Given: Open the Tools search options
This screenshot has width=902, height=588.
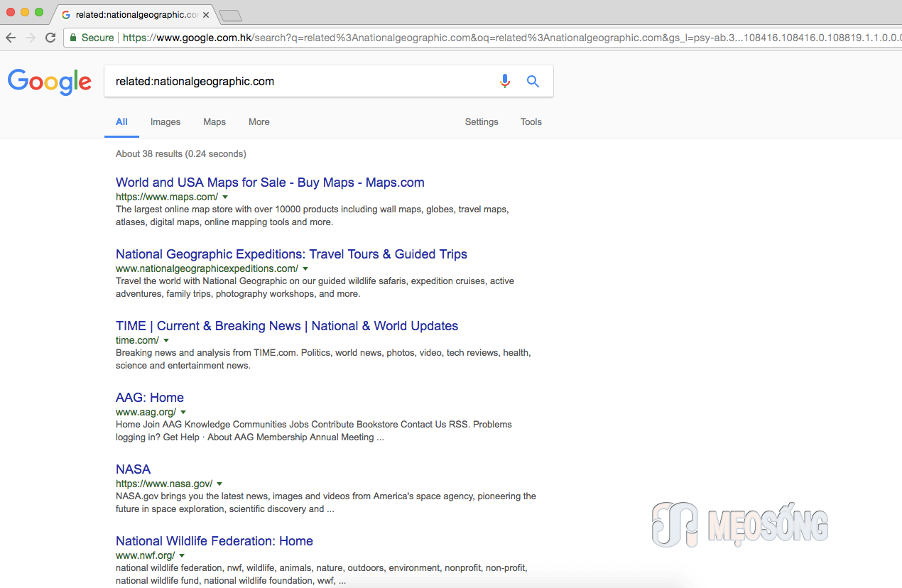Looking at the screenshot, I should coord(531,122).
